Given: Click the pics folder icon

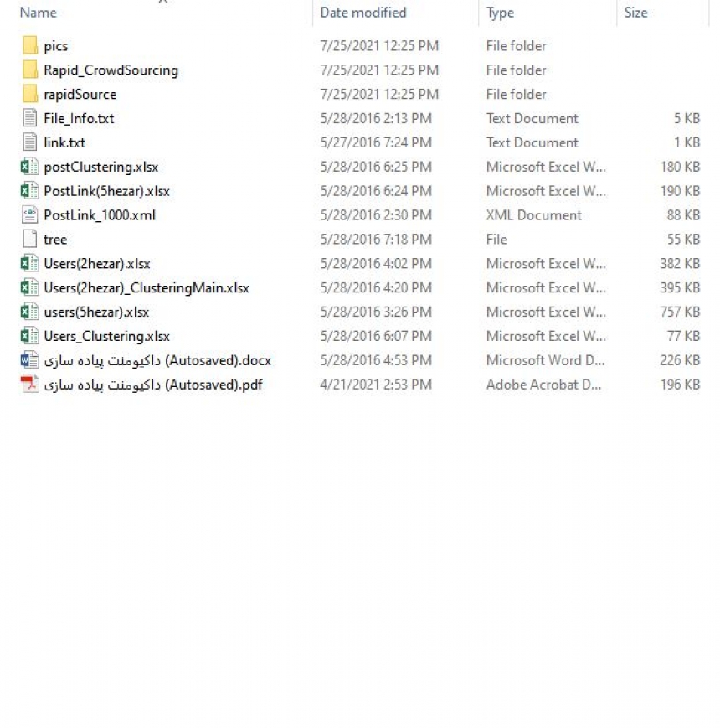Looking at the screenshot, I should pyautogui.click(x=29, y=45).
